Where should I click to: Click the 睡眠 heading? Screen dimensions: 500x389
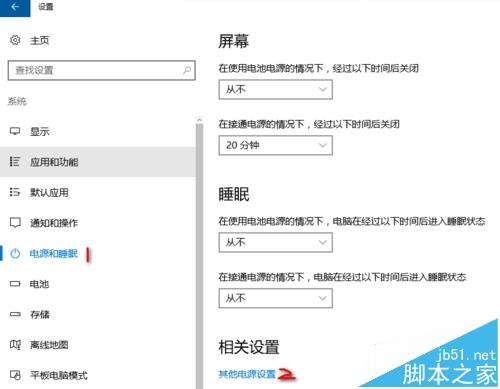pyautogui.click(x=233, y=194)
